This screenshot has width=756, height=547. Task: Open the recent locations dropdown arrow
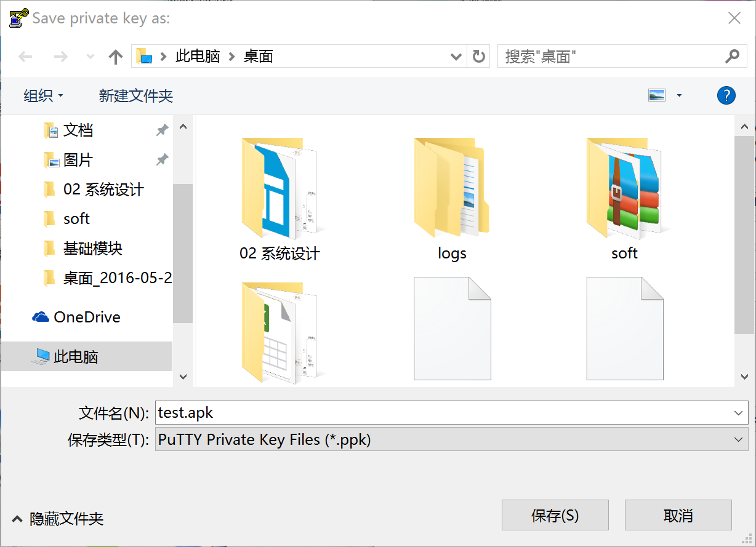tap(90, 57)
